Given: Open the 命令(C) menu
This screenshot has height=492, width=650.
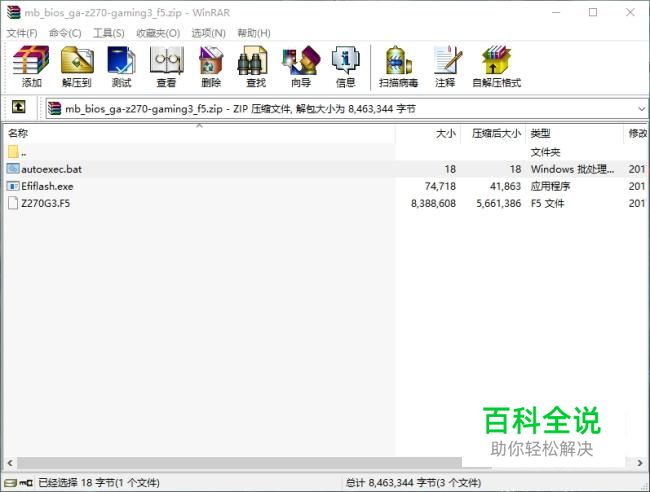Looking at the screenshot, I should pos(65,33).
